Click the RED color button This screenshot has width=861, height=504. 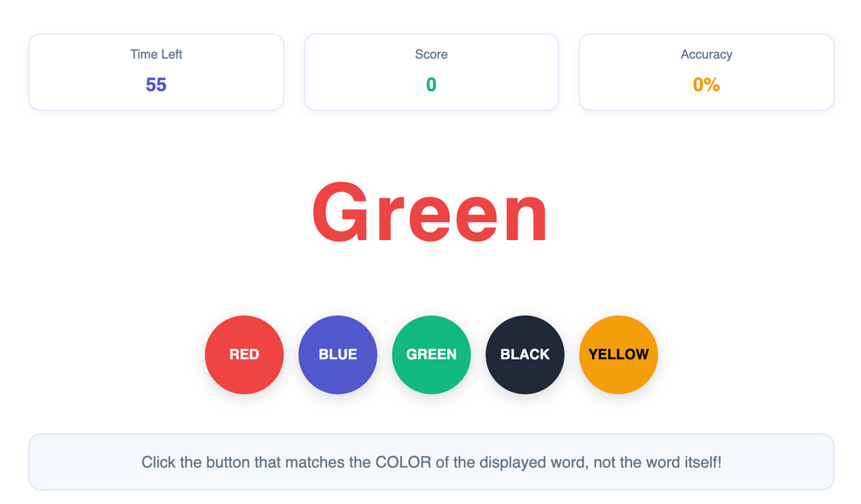coord(244,354)
